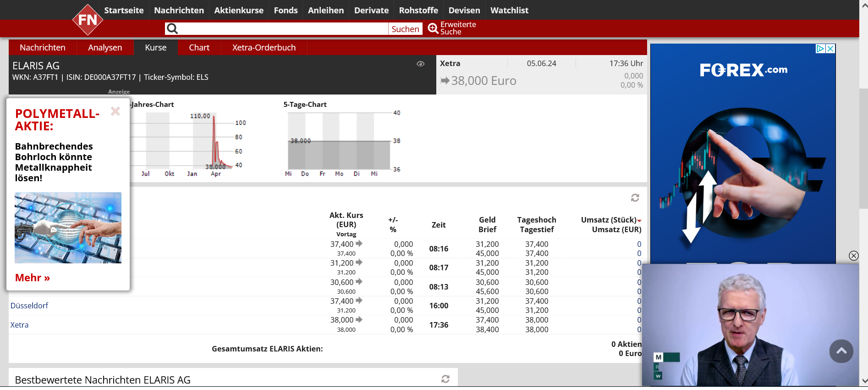This screenshot has height=390, width=868.
Task: Open the Analysen tab
Action: pyautogui.click(x=105, y=48)
